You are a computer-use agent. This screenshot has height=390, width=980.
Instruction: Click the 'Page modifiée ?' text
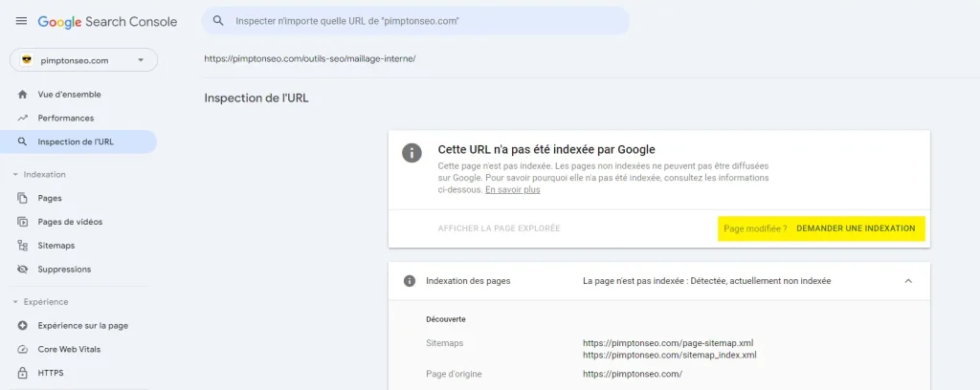(x=755, y=228)
